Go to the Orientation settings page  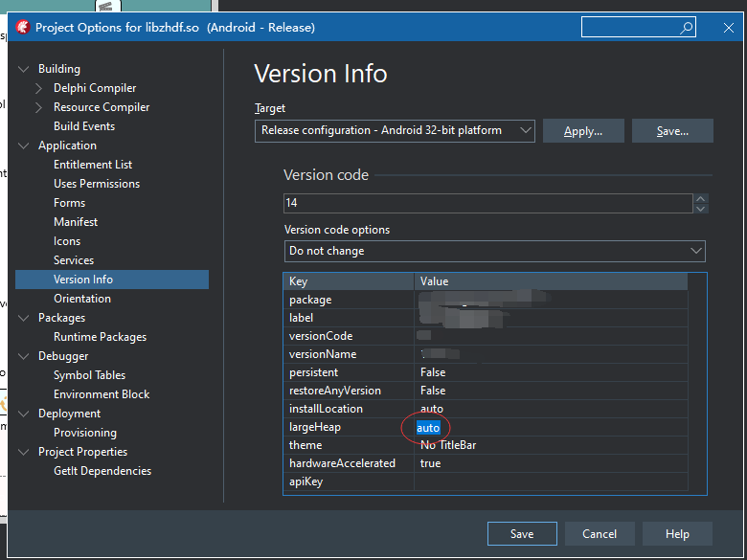pos(82,299)
